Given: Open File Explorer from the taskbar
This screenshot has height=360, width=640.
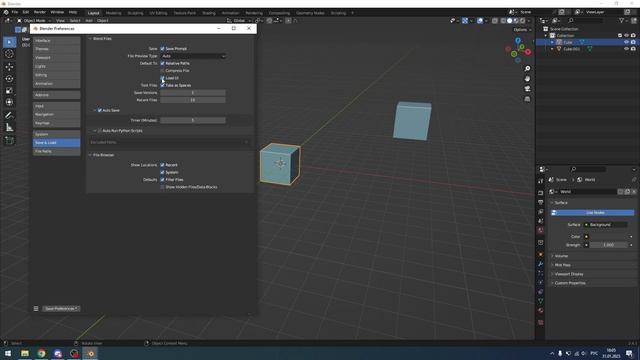Looking at the screenshot, I should tap(25, 353).
